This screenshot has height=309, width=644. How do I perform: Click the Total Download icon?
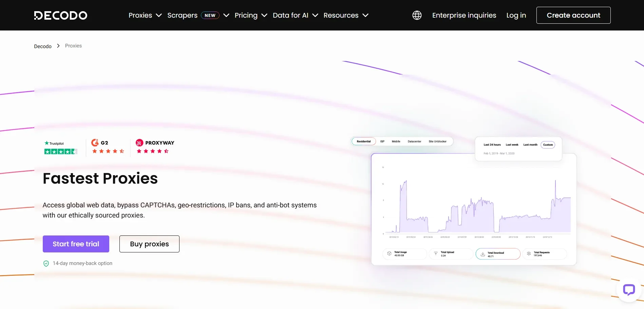pyautogui.click(x=482, y=254)
